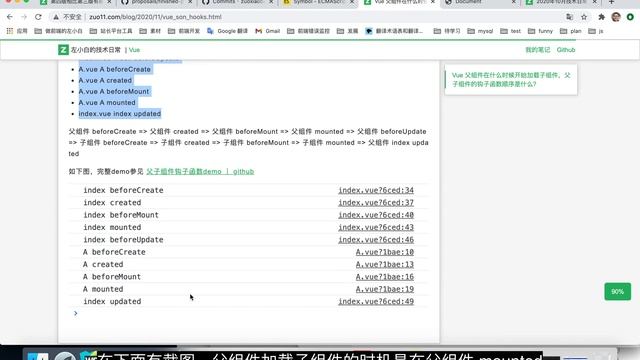Open source link A.vue?1bae:13
This screenshot has height=360, width=640.
click(384, 264)
